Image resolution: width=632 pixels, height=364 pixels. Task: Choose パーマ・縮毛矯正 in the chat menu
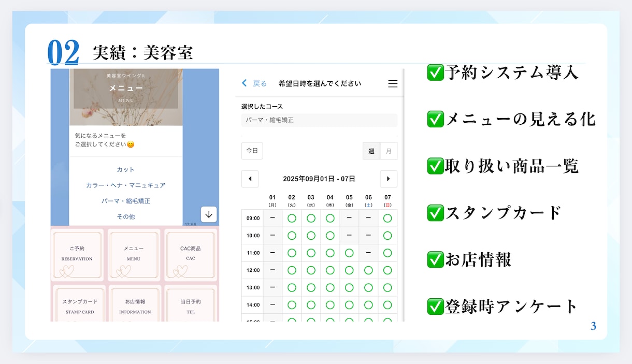coord(126,200)
